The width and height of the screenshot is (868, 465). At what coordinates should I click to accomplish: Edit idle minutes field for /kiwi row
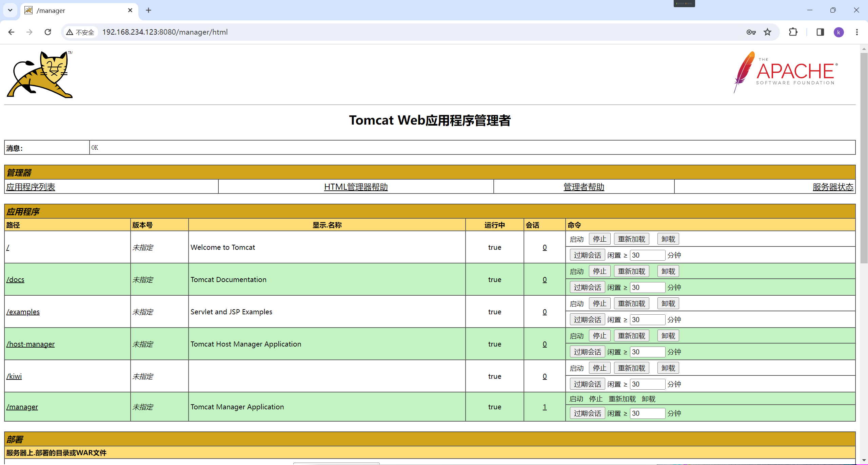click(x=647, y=384)
